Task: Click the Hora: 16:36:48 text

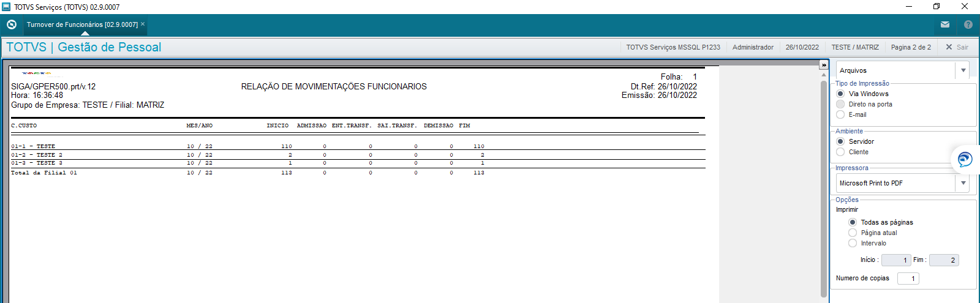Action: click(37, 95)
